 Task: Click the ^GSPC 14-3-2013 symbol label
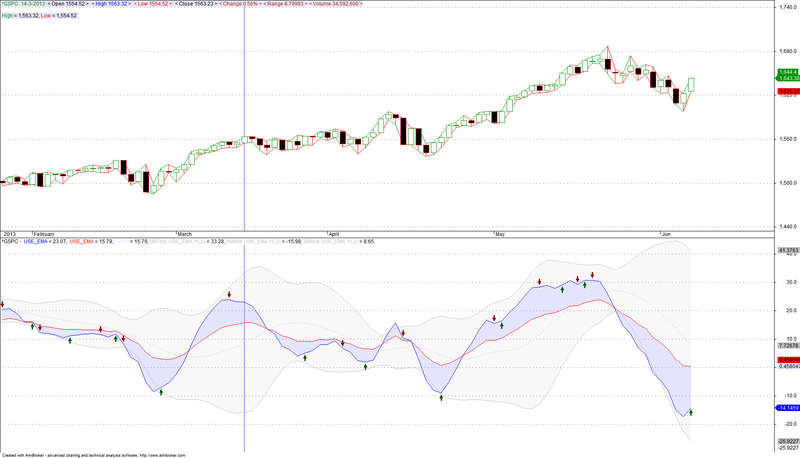(23, 4)
